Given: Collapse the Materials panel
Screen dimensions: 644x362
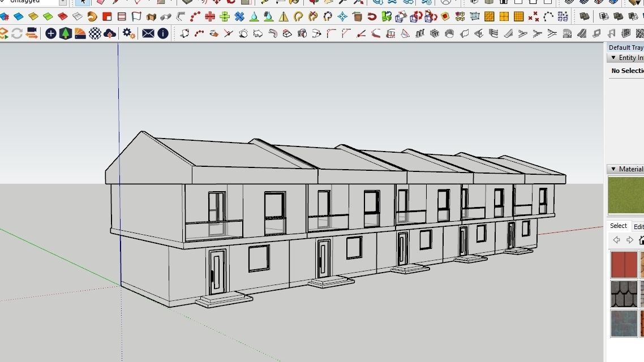Looking at the screenshot, I should coord(613,169).
